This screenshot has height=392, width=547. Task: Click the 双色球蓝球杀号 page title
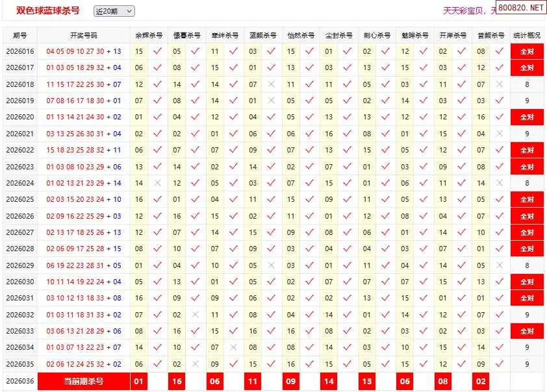click(x=48, y=11)
